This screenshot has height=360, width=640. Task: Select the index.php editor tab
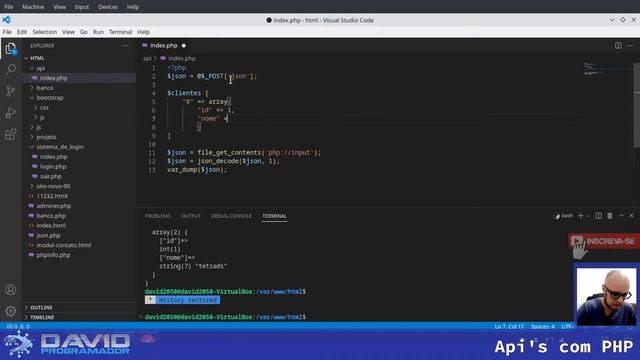(x=164, y=45)
